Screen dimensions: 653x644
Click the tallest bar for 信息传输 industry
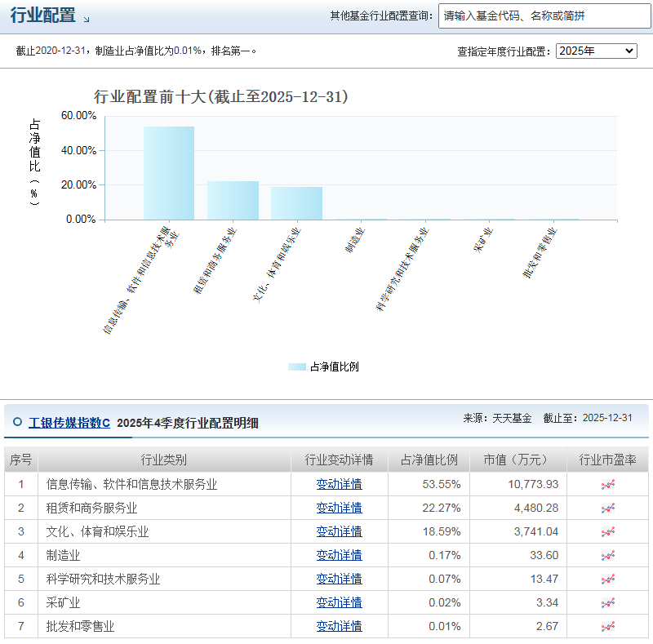[x=169, y=173]
